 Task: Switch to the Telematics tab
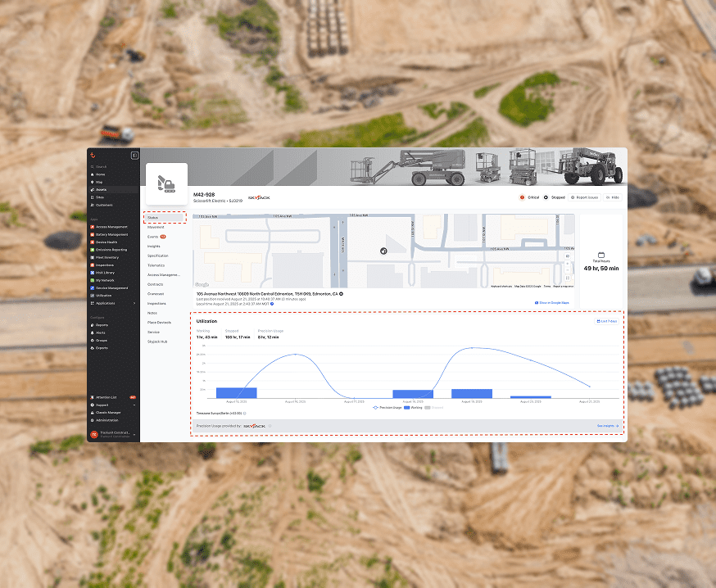[157, 265]
